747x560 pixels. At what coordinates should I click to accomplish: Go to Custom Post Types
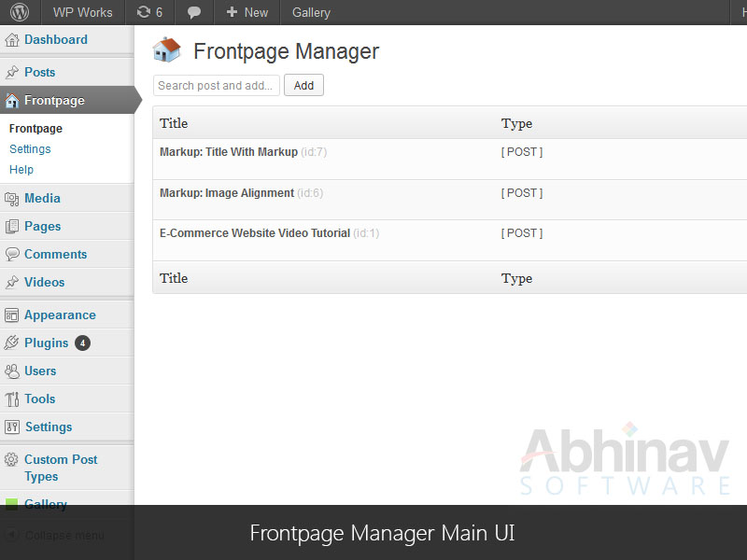pyautogui.click(x=61, y=468)
